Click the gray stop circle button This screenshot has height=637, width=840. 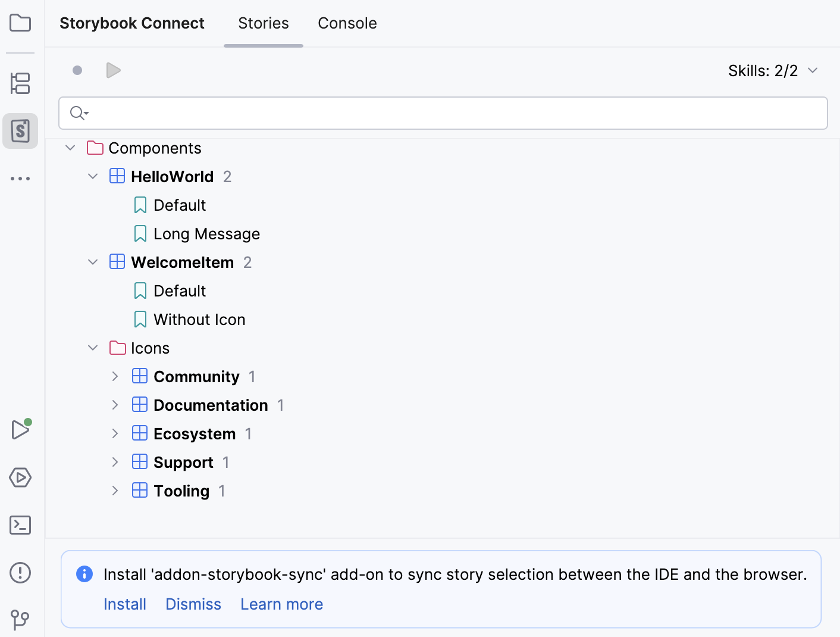[77, 70]
